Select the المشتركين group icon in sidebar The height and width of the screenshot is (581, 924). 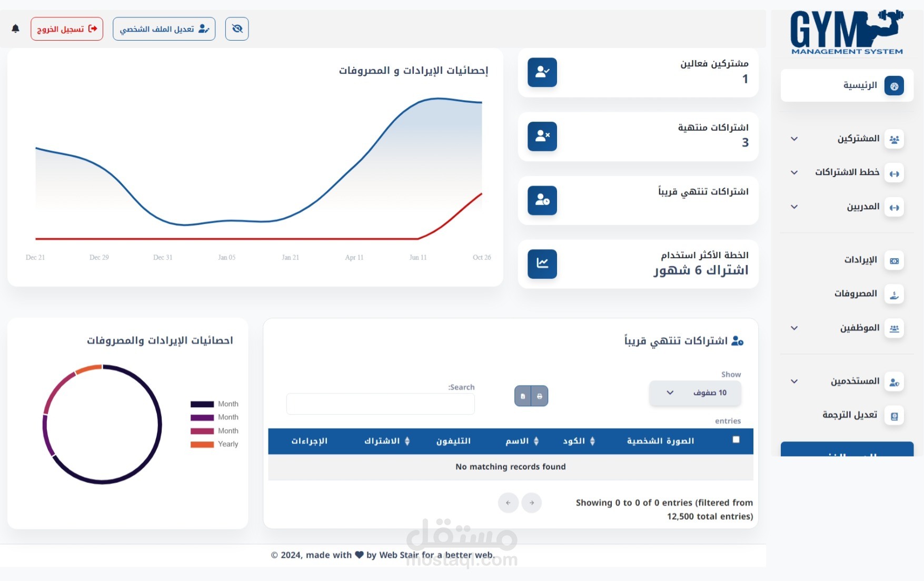895,139
